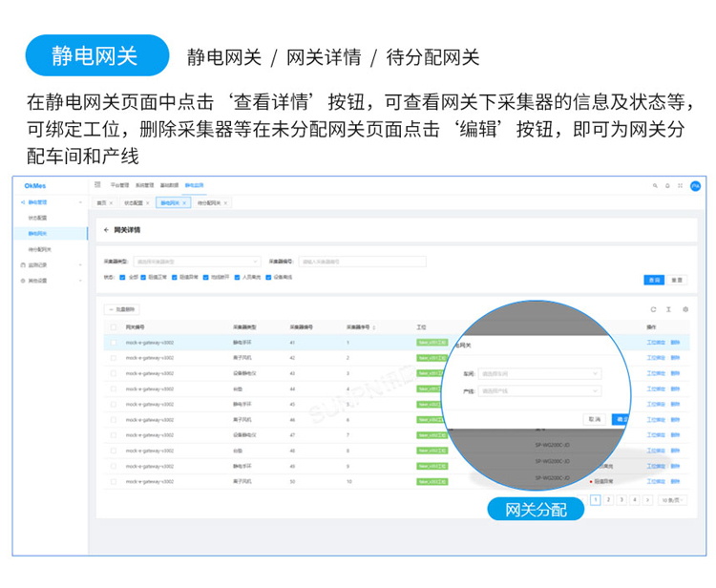Check the select-all checkbox in the table header
This screenshot has width=716, height=588.
[114, 326]
